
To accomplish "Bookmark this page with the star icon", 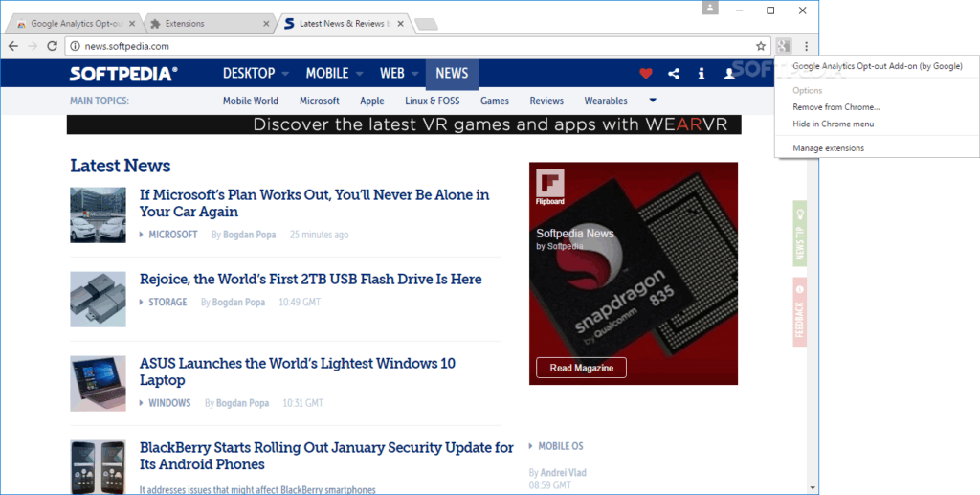I will click(761, 46).
